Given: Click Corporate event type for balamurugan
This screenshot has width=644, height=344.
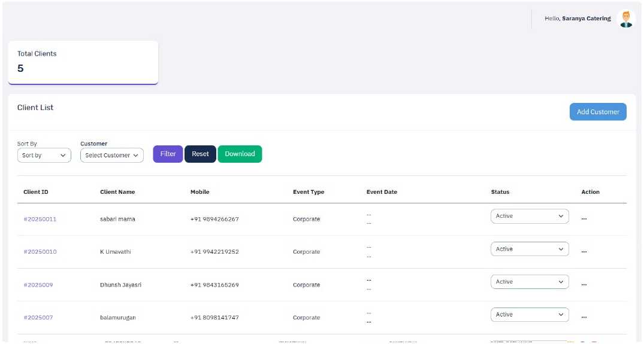Looking at the screenshot, I should point(306,317).
